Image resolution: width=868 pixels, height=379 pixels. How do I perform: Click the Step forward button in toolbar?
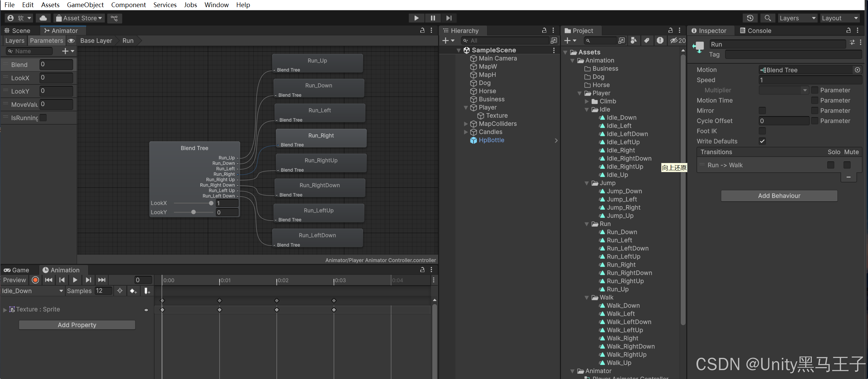coord(449,18)
